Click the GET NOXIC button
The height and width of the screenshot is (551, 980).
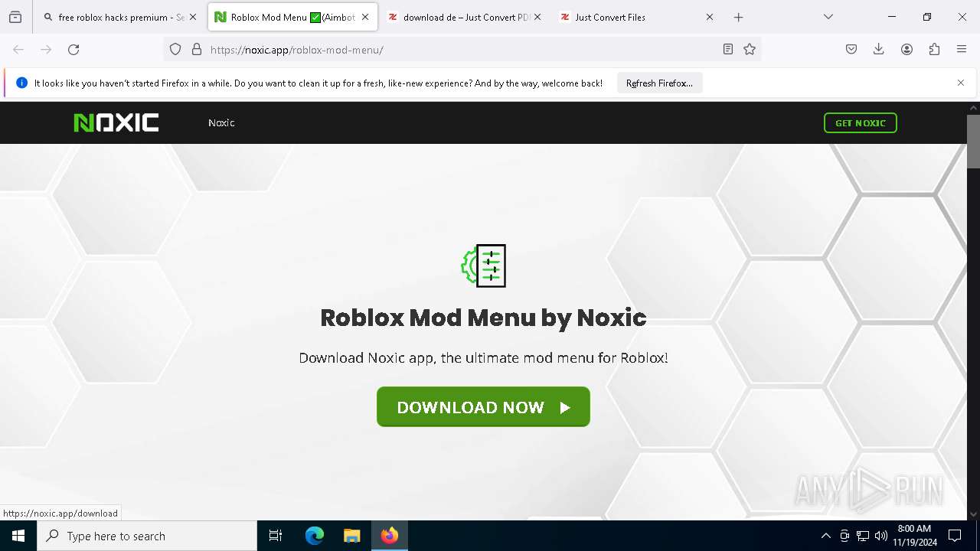(860, 122)
